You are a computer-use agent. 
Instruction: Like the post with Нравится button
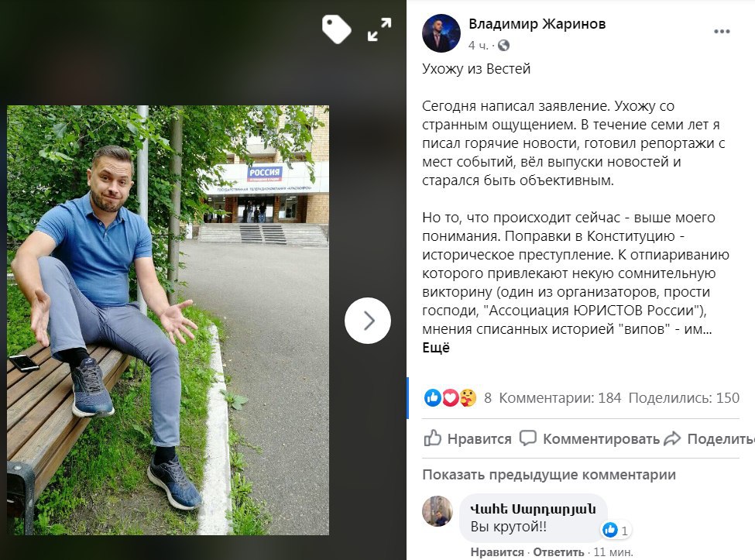468,438
